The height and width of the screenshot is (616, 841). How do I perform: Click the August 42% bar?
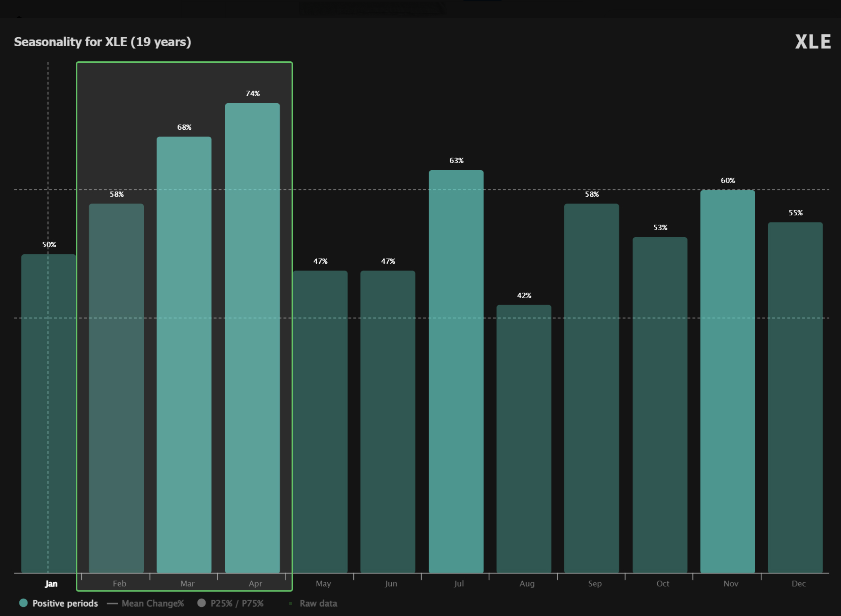click(x=524, y=439)
